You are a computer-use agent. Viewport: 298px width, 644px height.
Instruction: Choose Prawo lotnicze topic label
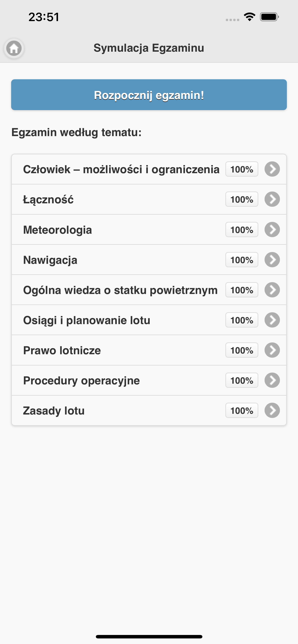tap(62, 350)
